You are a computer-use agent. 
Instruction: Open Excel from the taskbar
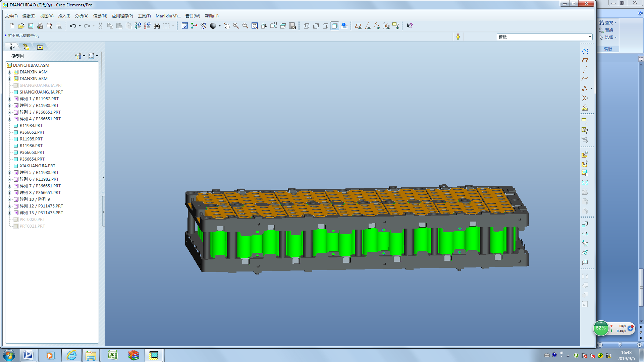[113, 355]
